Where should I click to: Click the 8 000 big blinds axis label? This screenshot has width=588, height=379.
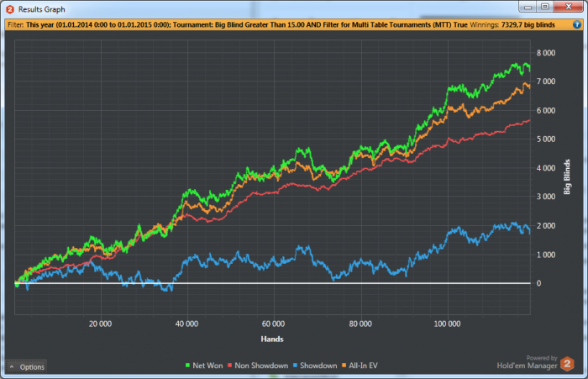click(x=546, y=53)
